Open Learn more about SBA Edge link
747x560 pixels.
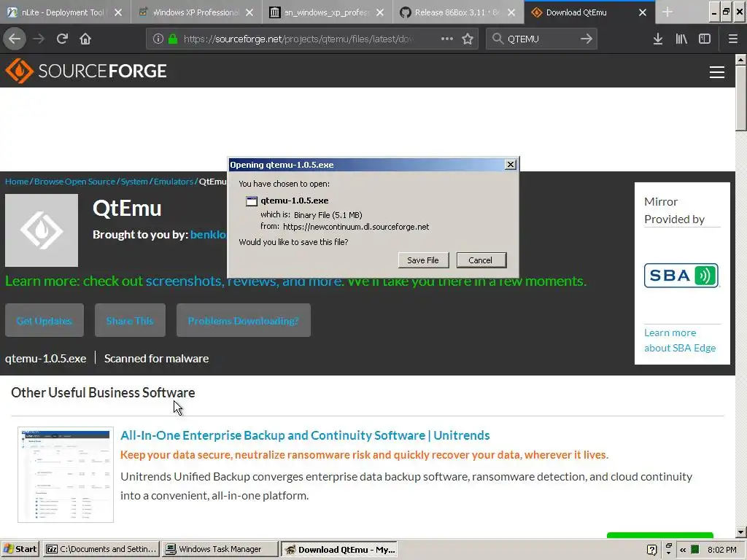(680, 340)
